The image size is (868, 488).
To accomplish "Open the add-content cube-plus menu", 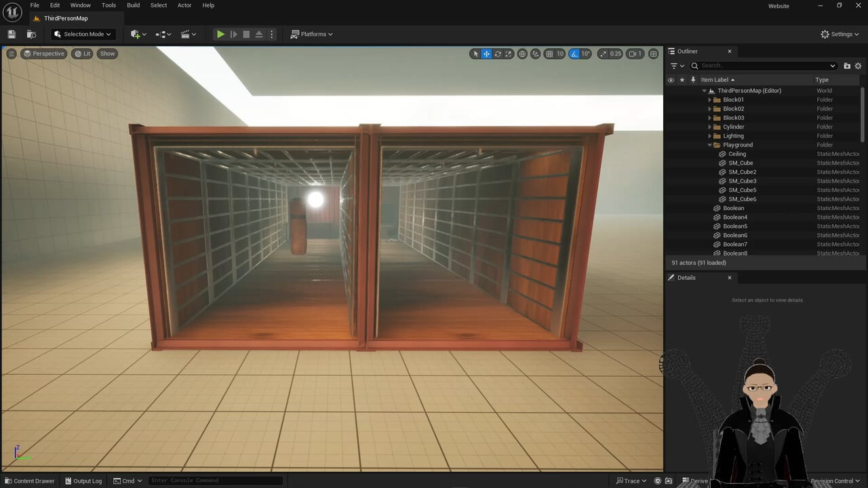I will (138, 34).
